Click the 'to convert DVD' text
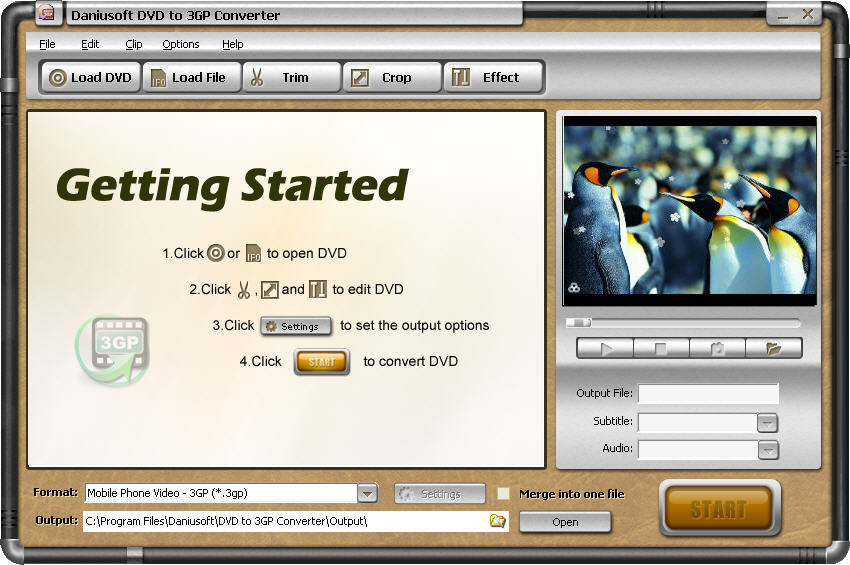Image resolution: width=850 pixels, height=565 pixels. click(410, 361)
